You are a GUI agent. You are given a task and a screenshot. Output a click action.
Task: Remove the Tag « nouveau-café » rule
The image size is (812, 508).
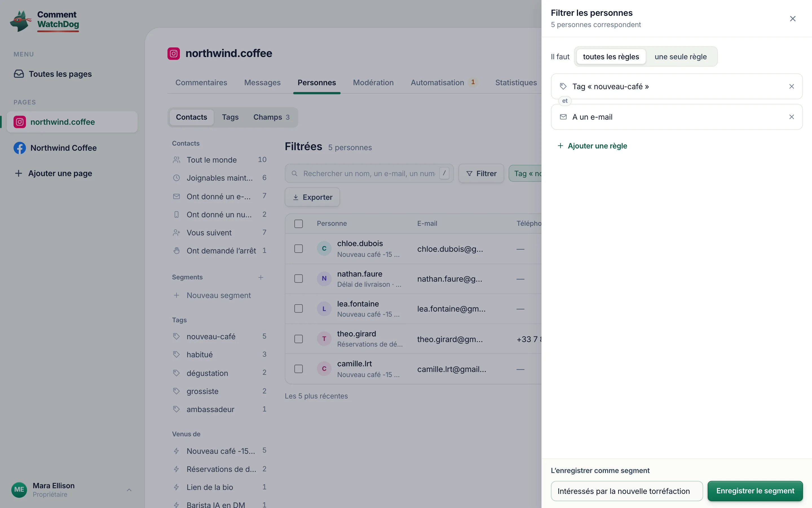coord(791,87)
